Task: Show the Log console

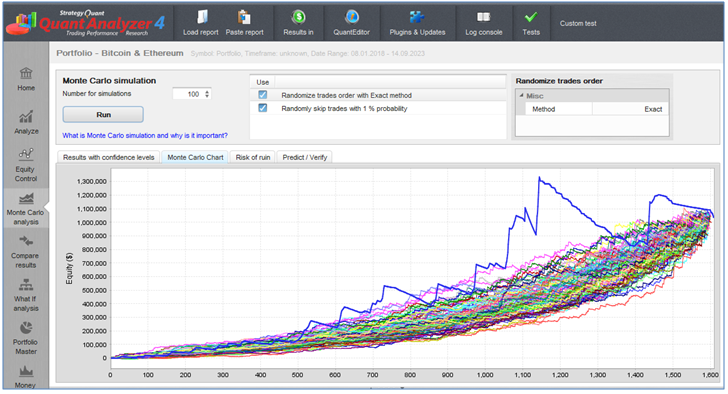Action: click(x=484, y=23)
